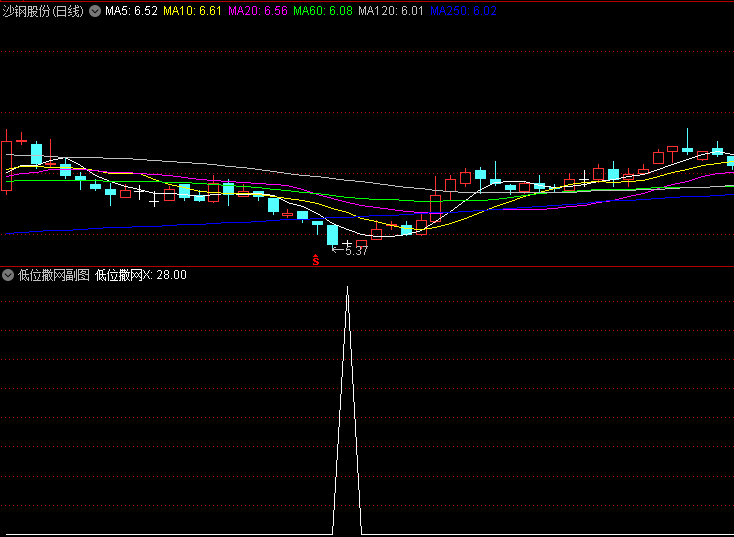This screenshot has width=734, height=537.
Task: Select the 低位撒网副图 indicator name
Action: (54, 275)
